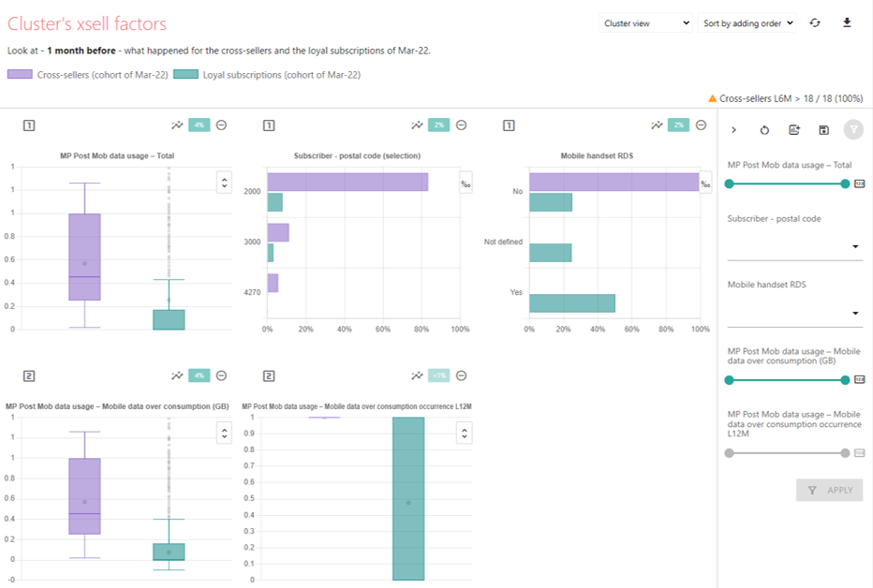Remove the over consumption (GB) chart

221,376
